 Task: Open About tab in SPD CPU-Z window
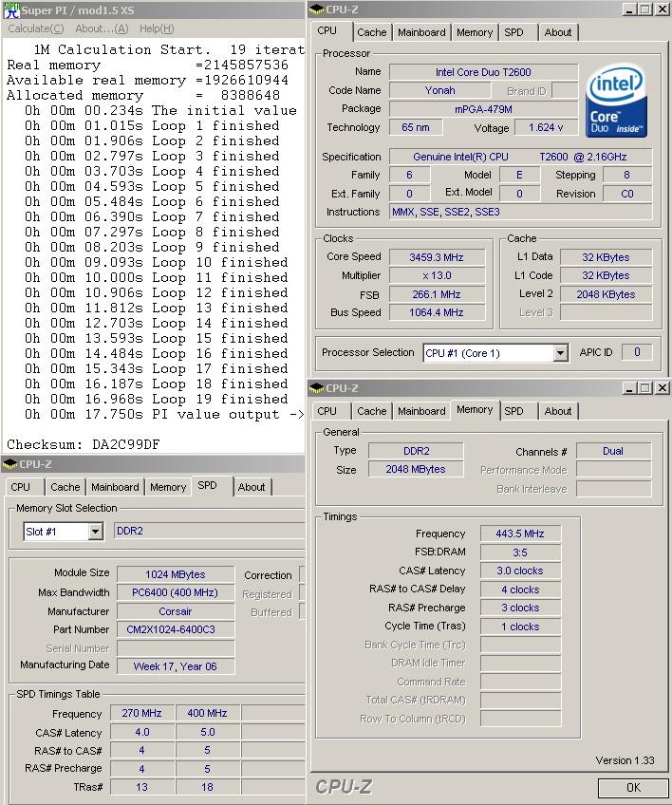coord(251,487)
